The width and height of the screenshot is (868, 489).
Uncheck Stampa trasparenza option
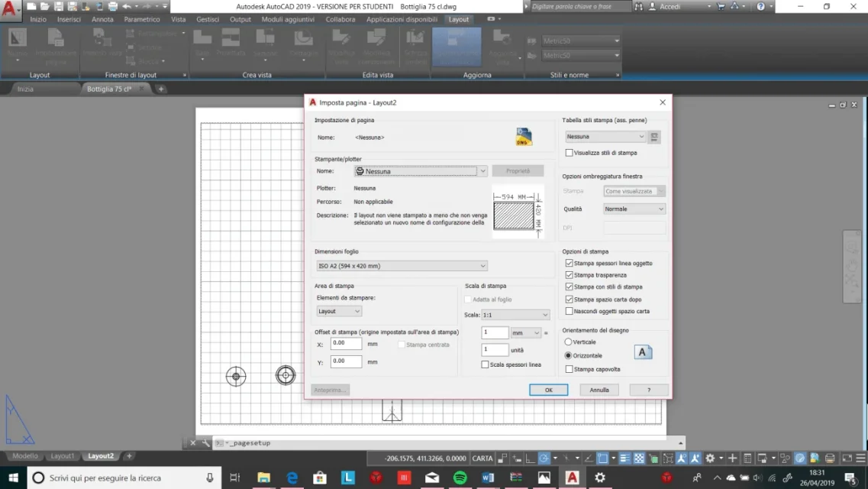pyautogui.click(x=569, y=275)
